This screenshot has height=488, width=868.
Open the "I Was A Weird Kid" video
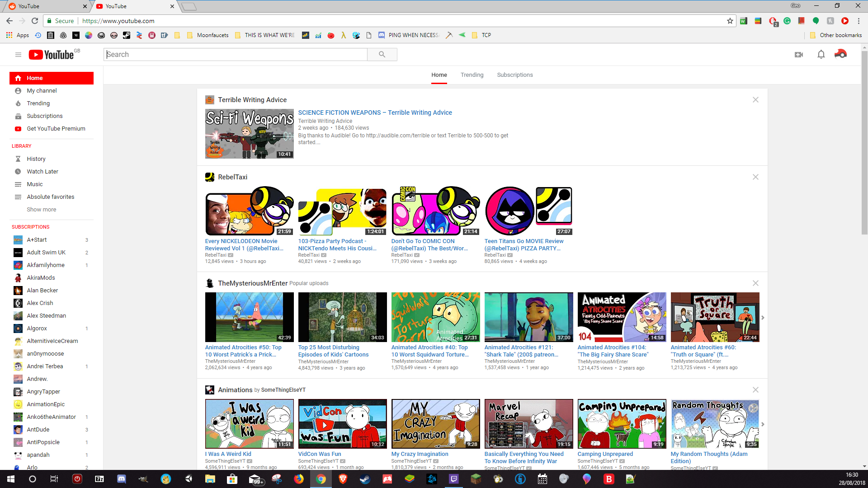227,454
